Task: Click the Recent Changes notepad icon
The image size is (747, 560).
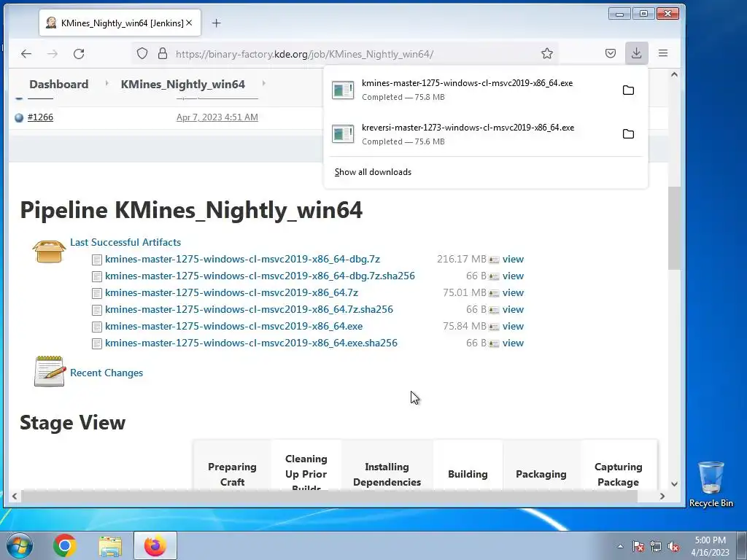Action: pyautogui.click(x=50, y=371)
